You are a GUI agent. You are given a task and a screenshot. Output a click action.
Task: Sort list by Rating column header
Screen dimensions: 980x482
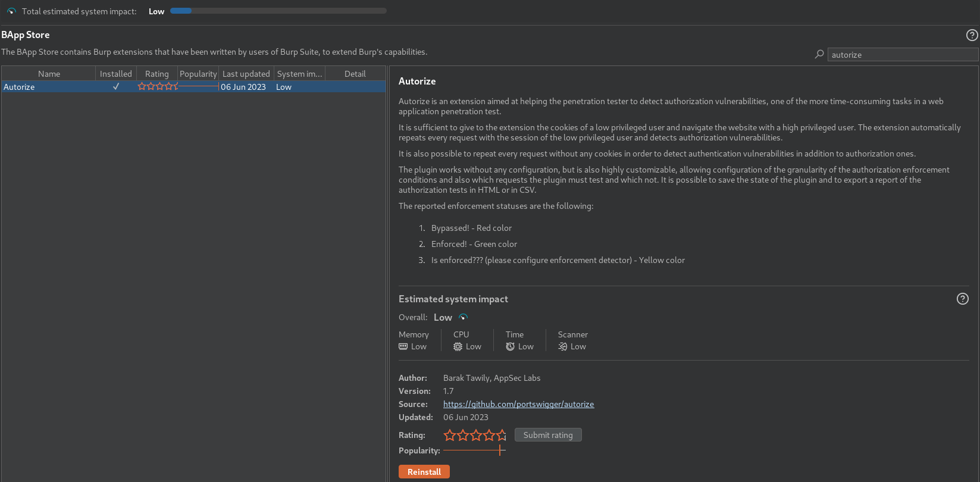[x=156, y=74]
